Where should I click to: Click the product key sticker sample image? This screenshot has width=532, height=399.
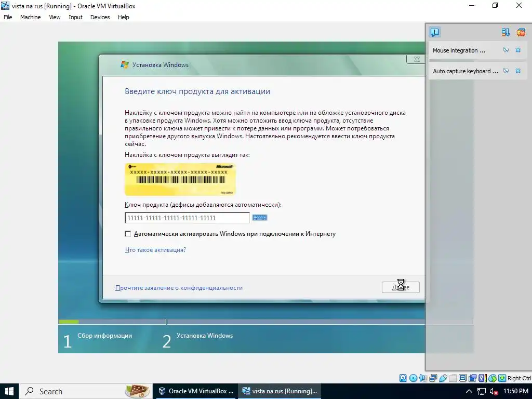pos(180,179)
